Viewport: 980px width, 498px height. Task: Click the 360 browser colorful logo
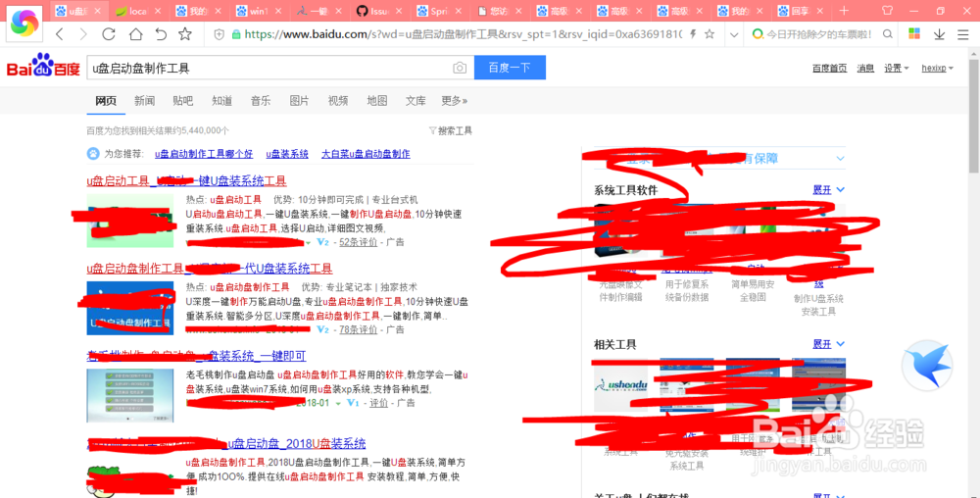(x=24, y=24)
